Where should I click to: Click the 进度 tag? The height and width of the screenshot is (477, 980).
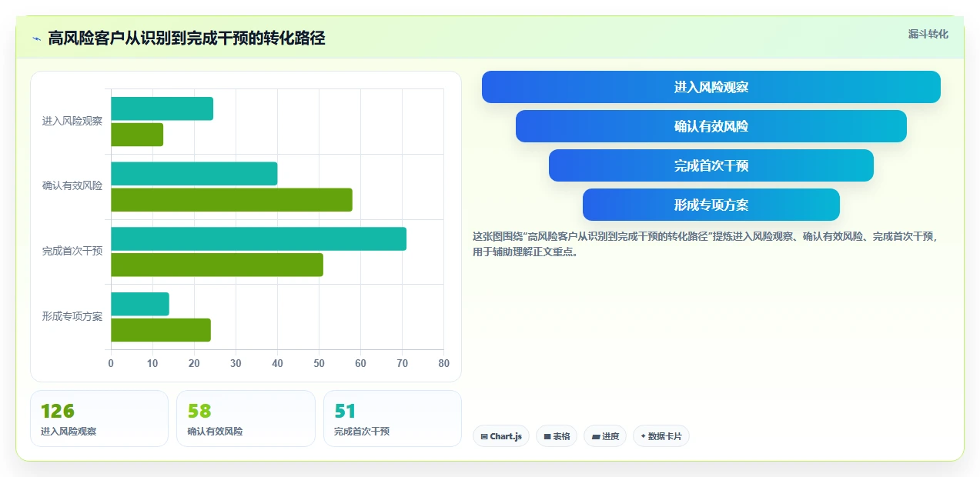tap(605, 436)
